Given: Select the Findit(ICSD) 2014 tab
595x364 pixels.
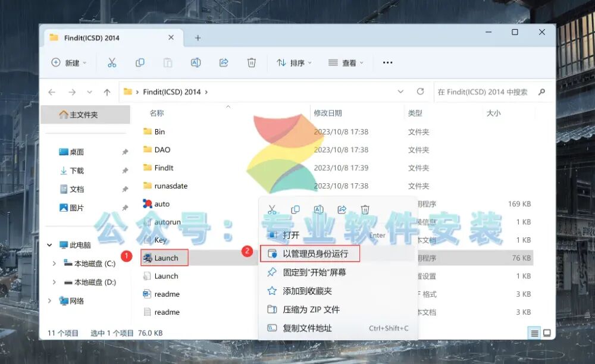Looking at the screenshot, I should pos(112,38).
